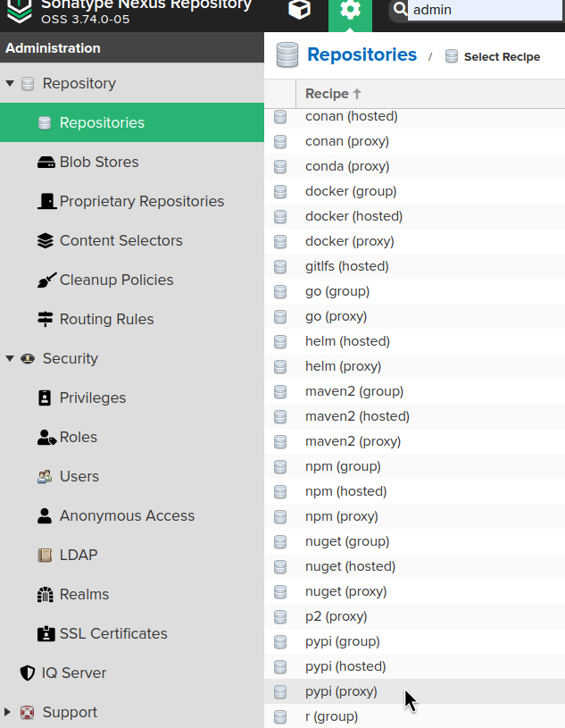The width and height of the screenshot is (565, 728).
Task: Select the maven2 (proxy) recipe
Action: 415,441
